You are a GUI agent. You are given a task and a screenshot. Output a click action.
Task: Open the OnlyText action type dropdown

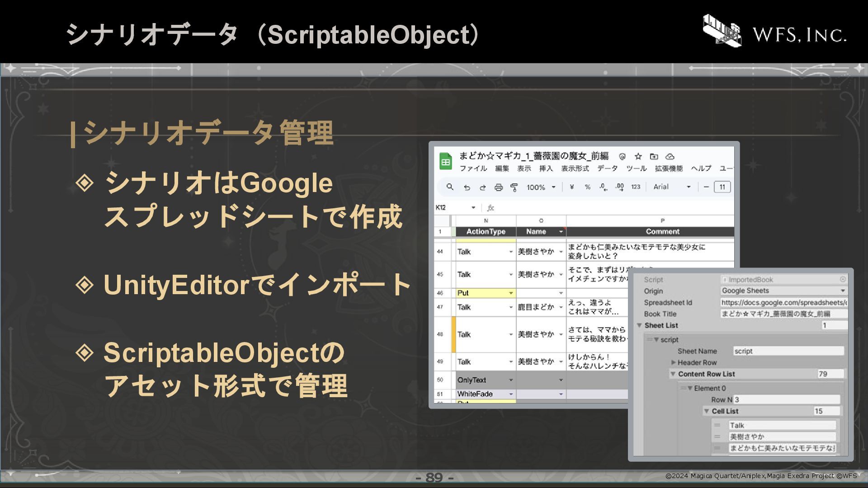point(511,380)
